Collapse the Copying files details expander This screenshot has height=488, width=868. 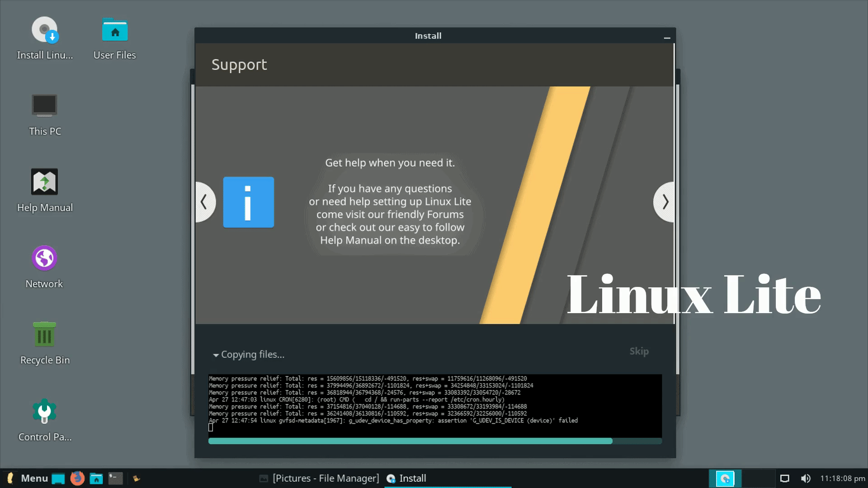point(216,355)
